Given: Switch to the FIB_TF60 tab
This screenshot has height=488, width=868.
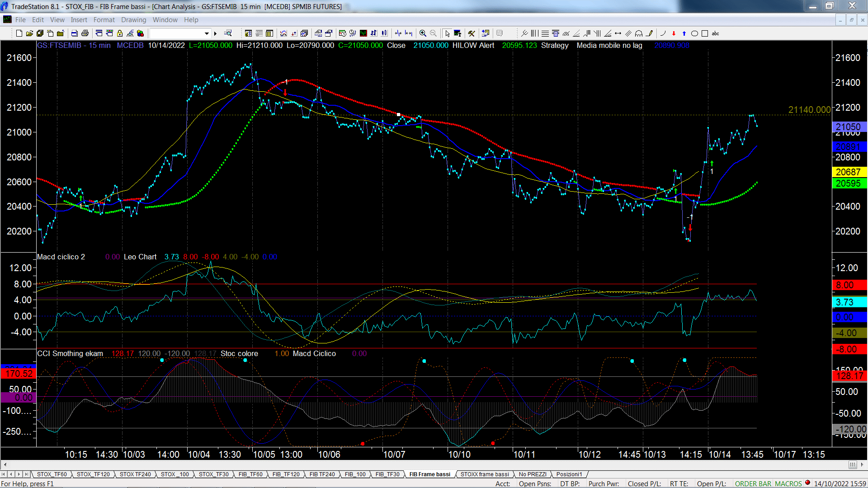Looking at the screenshot, I should (x=250, y=474).
